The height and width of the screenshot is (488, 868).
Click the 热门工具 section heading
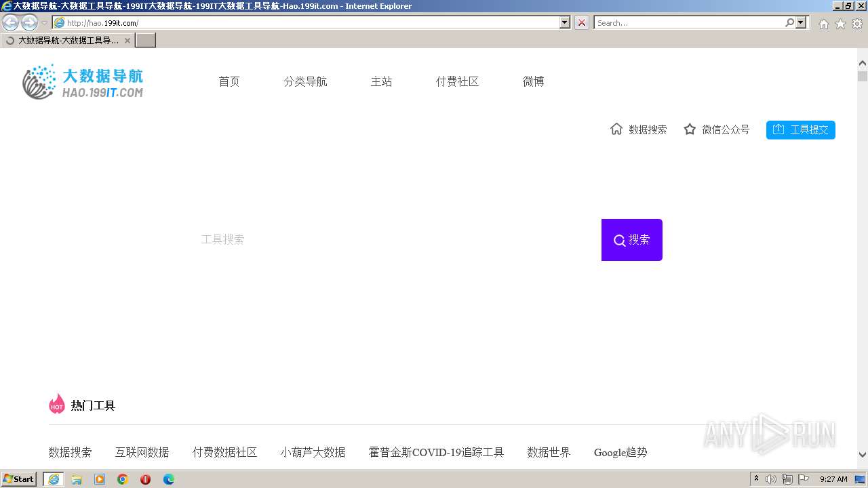(x=93, y=405)
